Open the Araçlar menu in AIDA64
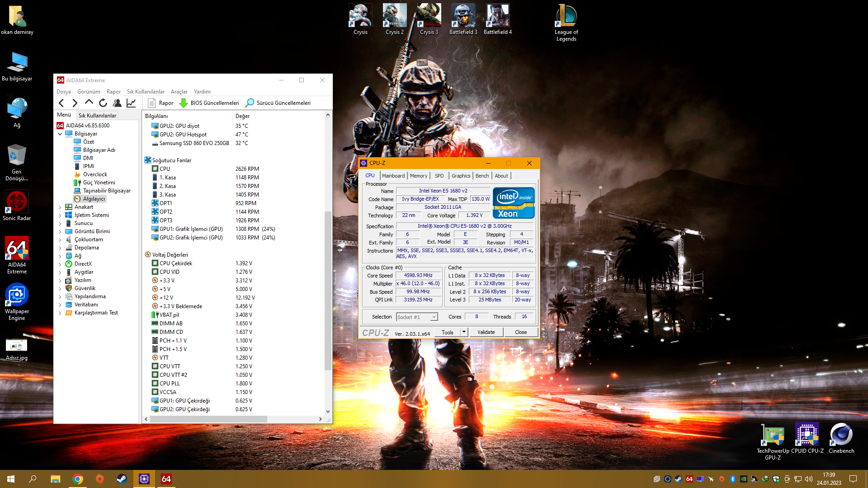 point(179,92)
